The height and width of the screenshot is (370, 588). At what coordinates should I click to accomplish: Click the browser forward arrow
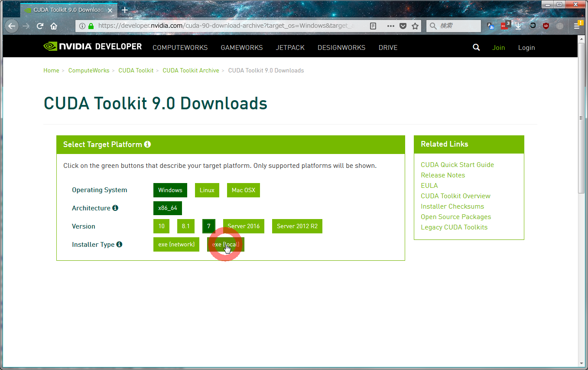(x=26, y=26)
